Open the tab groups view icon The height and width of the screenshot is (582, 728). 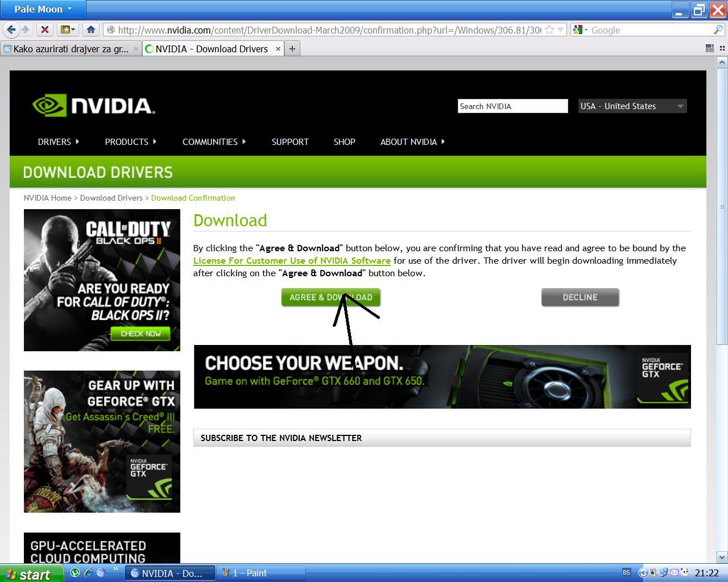[x=709, y=49]
